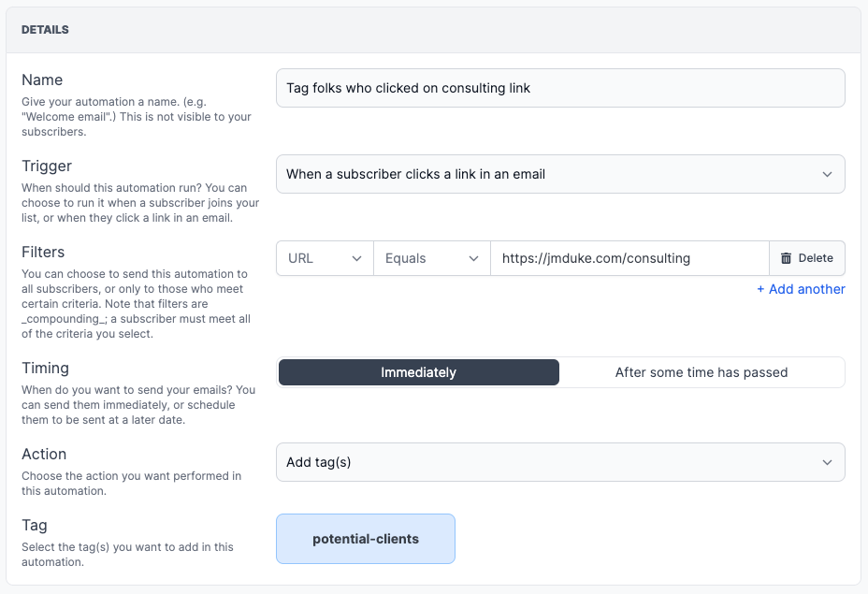Click the chevron arrow on the Trigger dropdown
The height and width of the screenshot is (594, 868).
click(827, 174)
